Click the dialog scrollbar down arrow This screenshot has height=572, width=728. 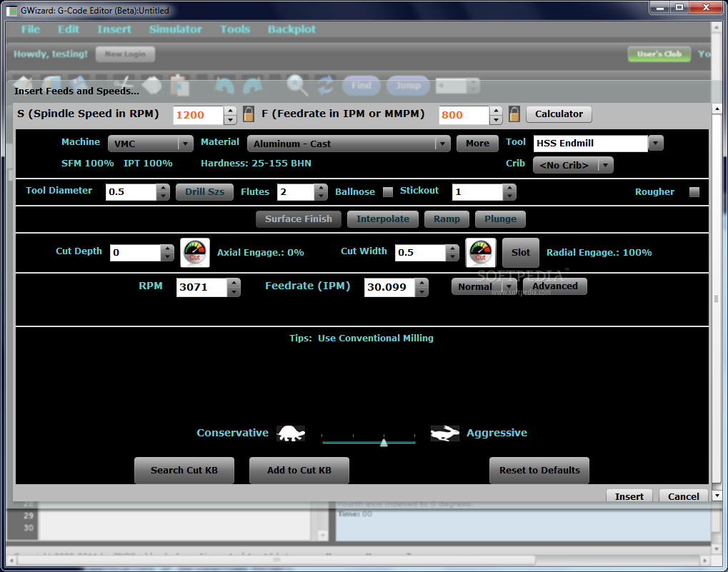click(x=717, y=496)
